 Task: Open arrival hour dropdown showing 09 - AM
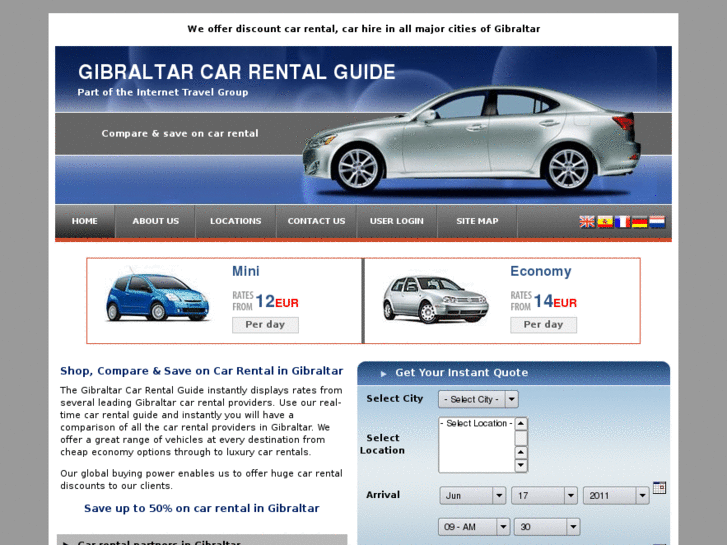tap(474, 527)
